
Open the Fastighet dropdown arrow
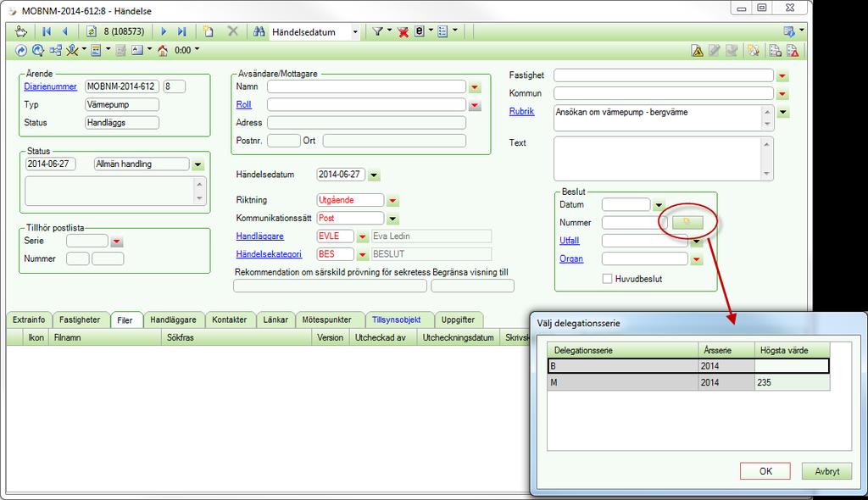[782, 76]
